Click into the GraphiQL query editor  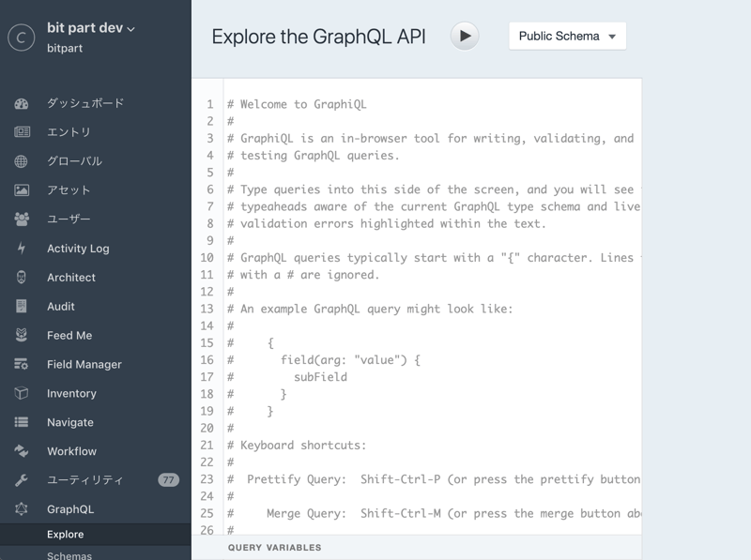point(432,310)
